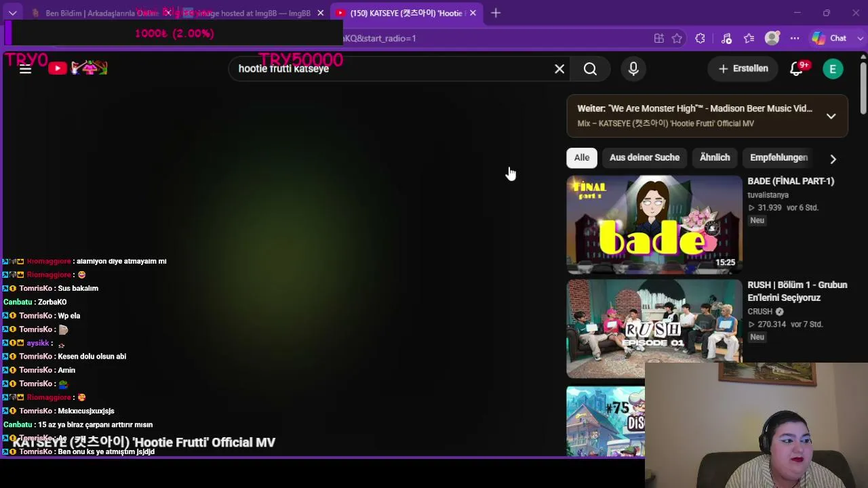This screenshot has height=488, width=868.
Task: Click the page vertical scrollbar thumb
Action: tap(863, 88)
